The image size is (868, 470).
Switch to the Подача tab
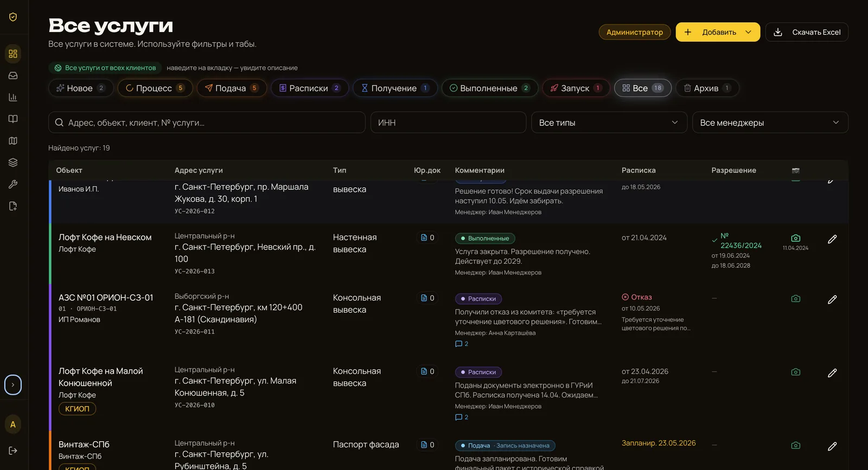pos(232,88)
